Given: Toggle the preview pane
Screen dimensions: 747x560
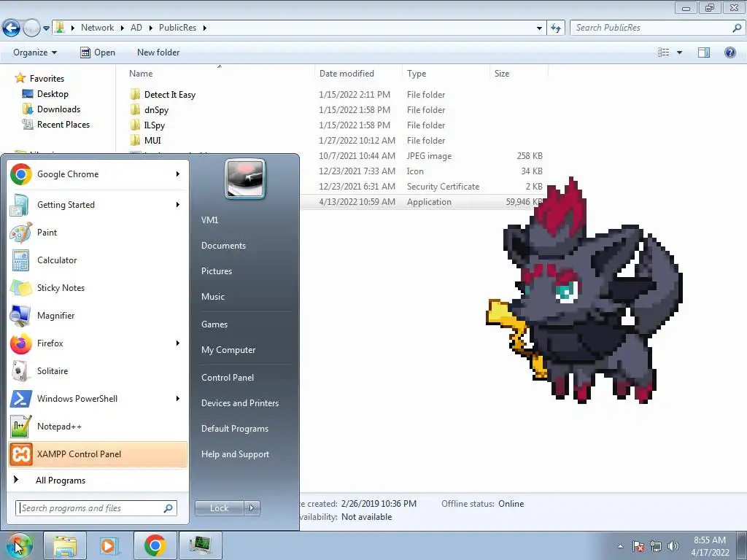Looking at the screenshot, I should 704,52.
